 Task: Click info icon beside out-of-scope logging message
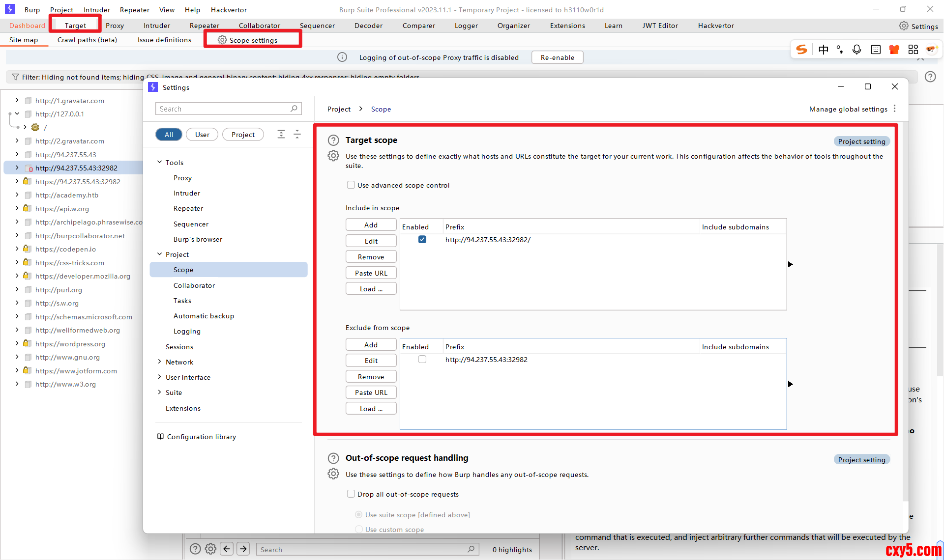tap(342, 57)
